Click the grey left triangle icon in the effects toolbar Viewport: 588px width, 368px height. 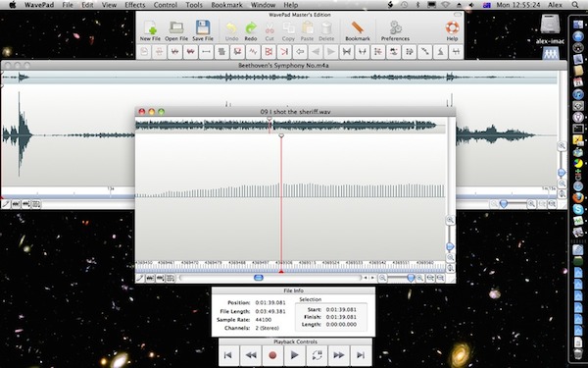tap(316, 52)
